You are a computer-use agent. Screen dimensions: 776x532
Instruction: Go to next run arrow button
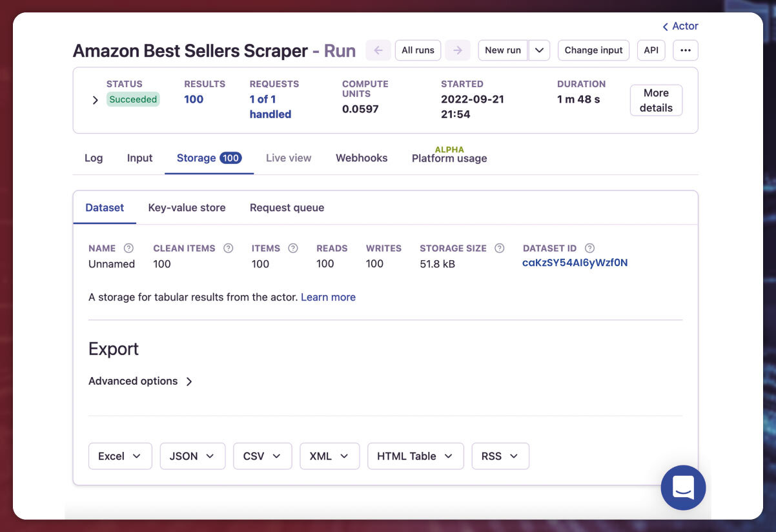pyautogui.click(x=457, y=50)
